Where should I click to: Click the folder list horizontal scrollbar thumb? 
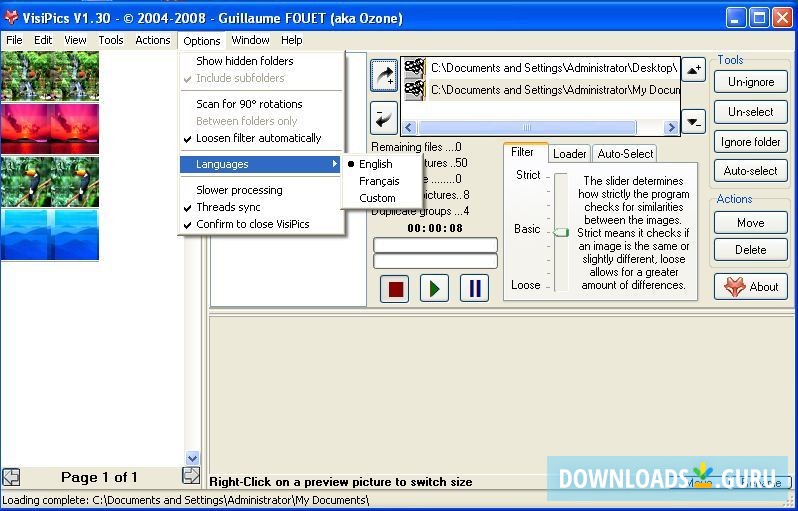click(527, 127)
